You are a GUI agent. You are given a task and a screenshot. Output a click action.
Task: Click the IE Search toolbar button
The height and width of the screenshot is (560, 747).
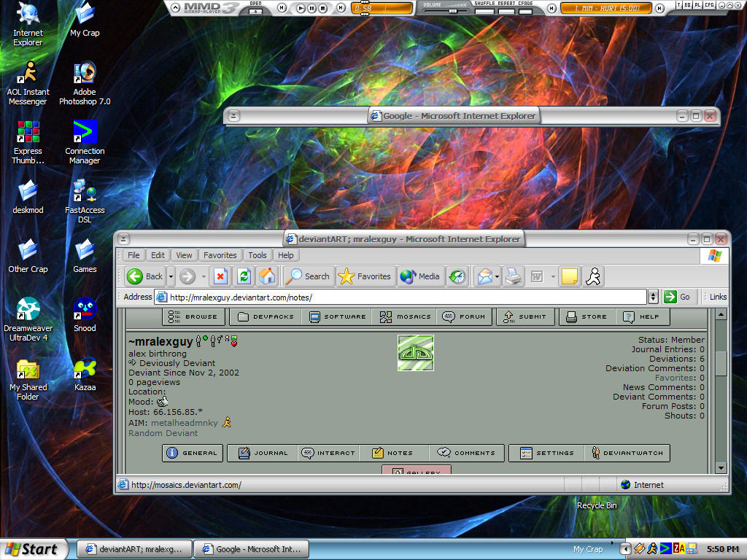pos(308,276)
